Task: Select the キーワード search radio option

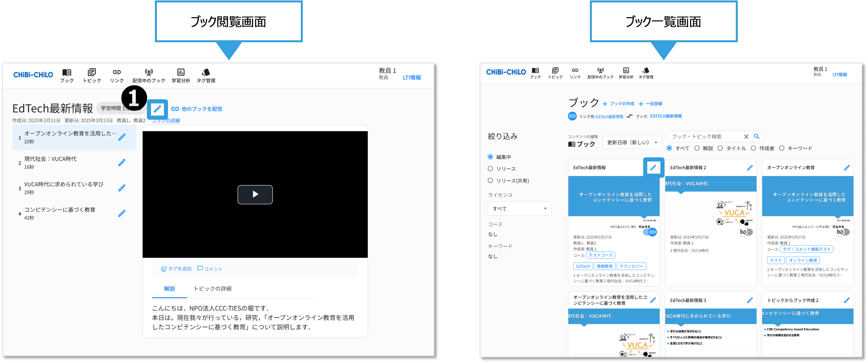Action: (782, 148)
